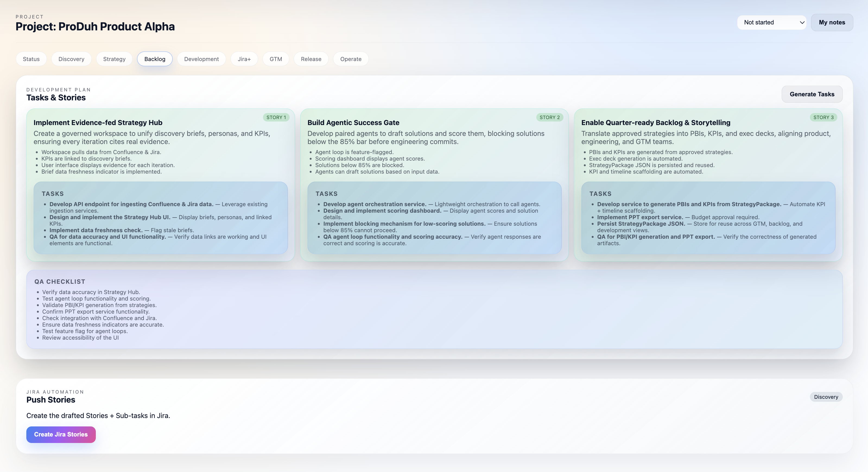Click the STORY 3 badge
The height and width of the screenshot is (472, 868).
823,117
